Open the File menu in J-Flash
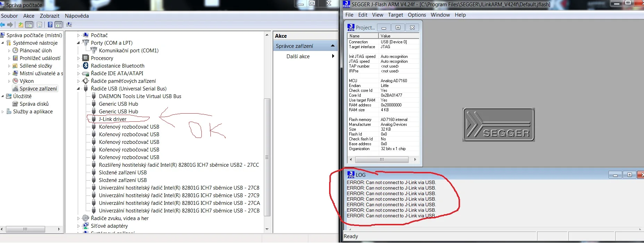This screenshot has width=644, height=244. click(x=349, y=15)
